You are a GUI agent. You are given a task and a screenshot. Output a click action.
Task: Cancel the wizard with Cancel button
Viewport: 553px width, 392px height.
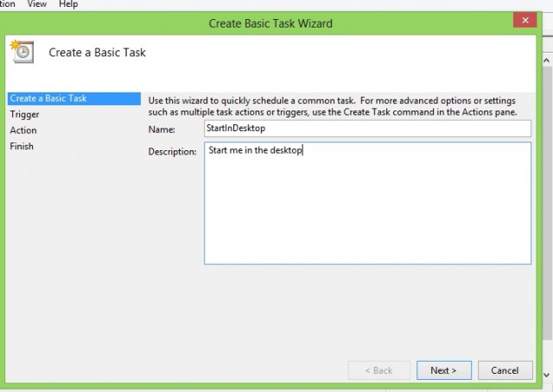(505, 370)
